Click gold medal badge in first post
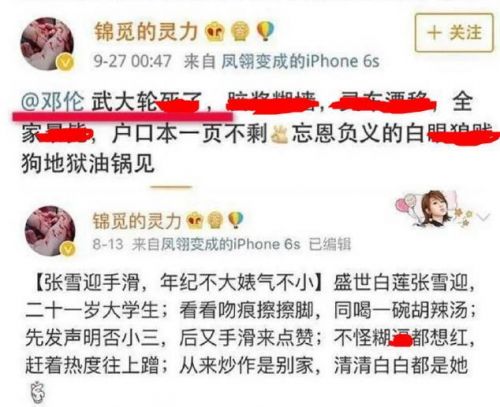This screenshot has height=407, width=500. [240, 32]
